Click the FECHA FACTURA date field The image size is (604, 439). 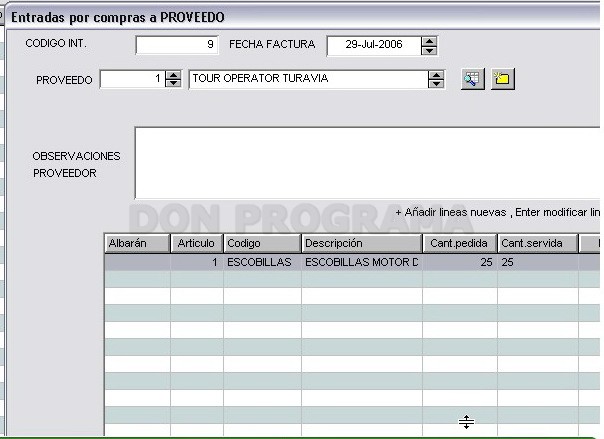pos(374,45)
